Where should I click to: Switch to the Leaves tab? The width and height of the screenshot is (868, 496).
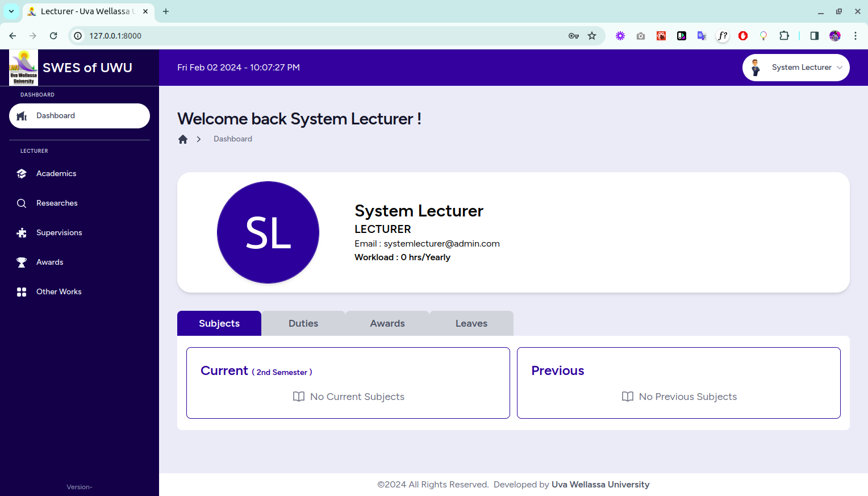(471, 323)
